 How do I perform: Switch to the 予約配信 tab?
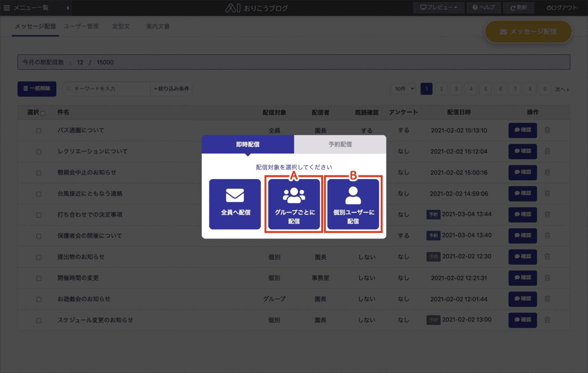tap(340, 144)
